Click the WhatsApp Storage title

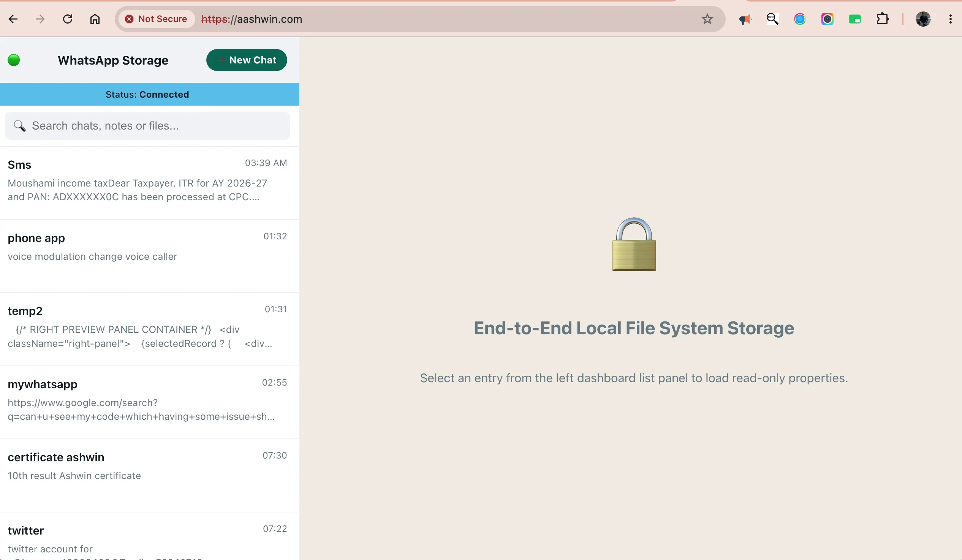pos(113,60)
